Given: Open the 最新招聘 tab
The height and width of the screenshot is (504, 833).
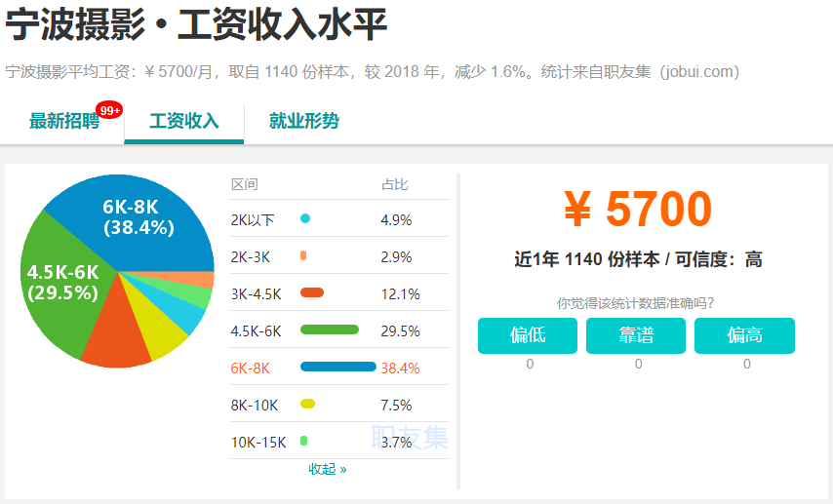Looking at the screenshot, I should click(x=64, y=121).
